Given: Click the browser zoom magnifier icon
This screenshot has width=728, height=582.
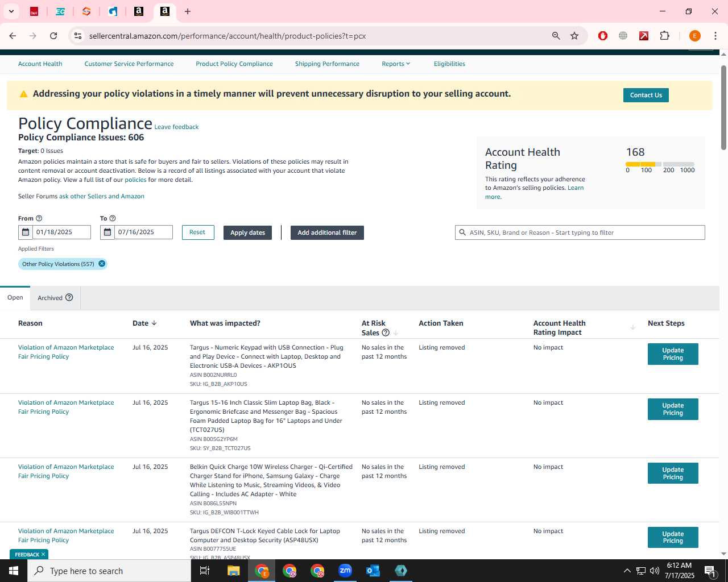Looking at the screenshot, I should click(x=556, y=36).
